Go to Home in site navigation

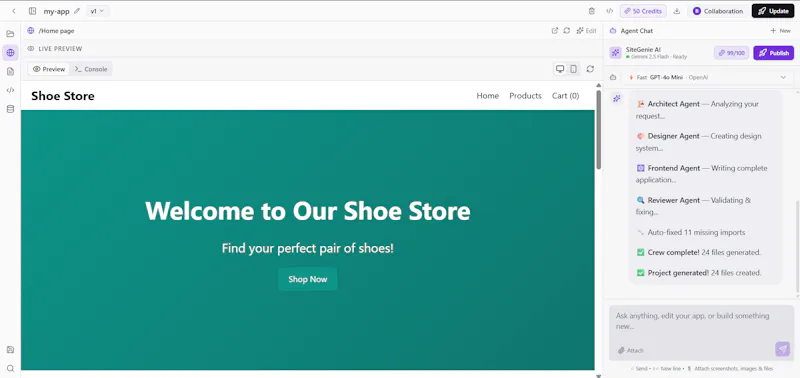pyautogui.click(x=487, y=96)
